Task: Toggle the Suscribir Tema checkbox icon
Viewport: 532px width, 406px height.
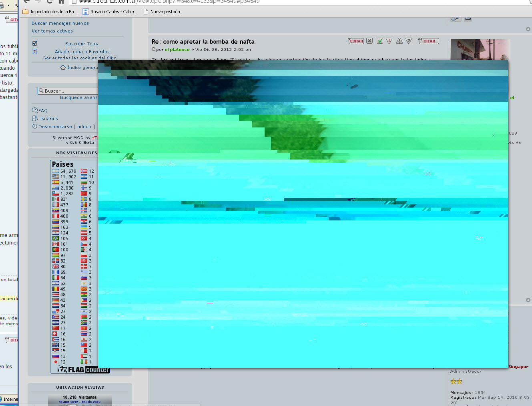Action: (x=35, y=43)
